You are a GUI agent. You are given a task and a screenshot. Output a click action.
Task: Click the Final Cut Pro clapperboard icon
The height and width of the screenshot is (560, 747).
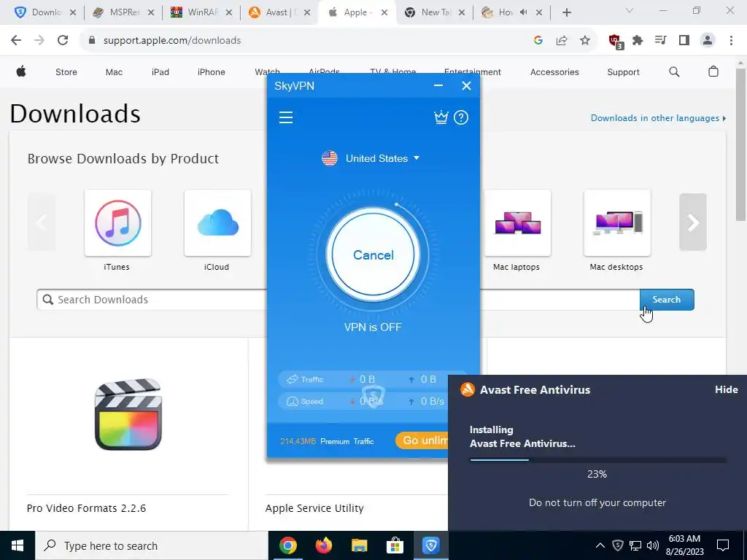pyautogui.click(x=128, y=414)
